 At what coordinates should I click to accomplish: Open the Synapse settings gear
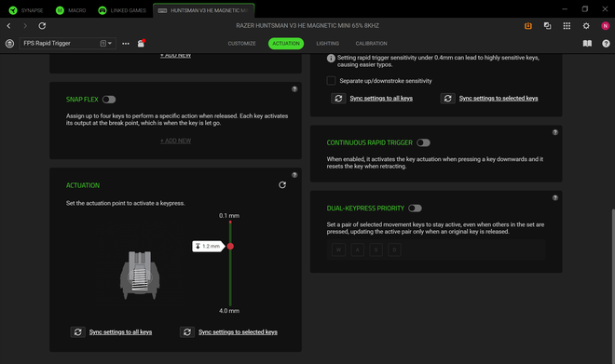click(x=586, y=26)
